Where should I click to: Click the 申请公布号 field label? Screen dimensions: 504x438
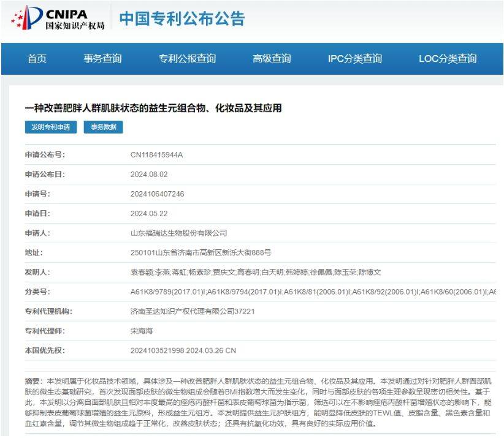45,155
